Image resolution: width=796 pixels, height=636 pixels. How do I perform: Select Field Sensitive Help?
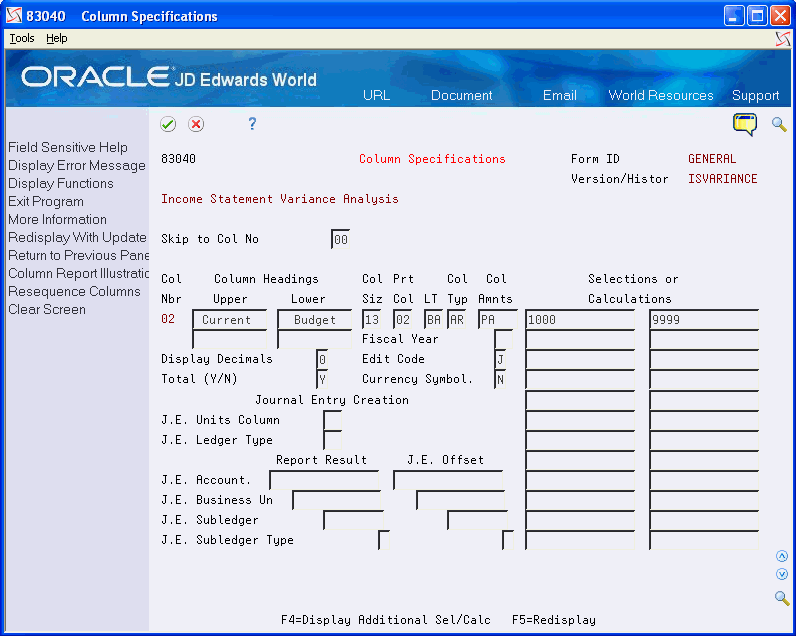(x=68, y=147)
